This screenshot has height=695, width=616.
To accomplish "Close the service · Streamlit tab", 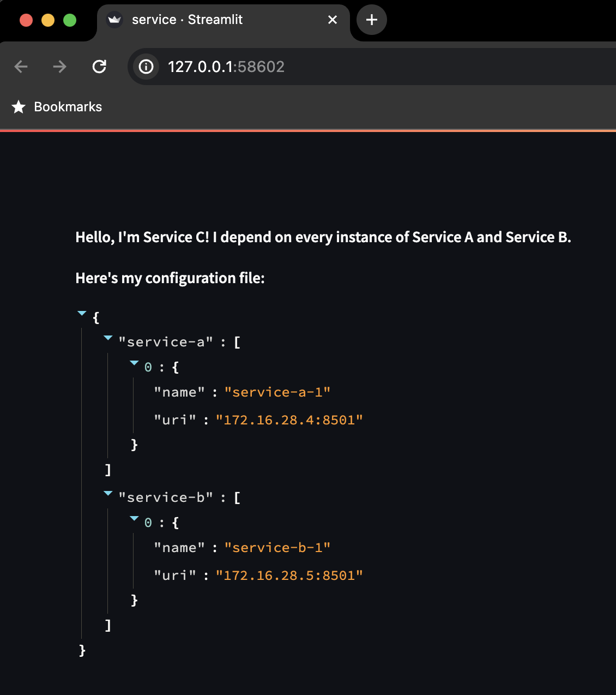I will point(333,20).
